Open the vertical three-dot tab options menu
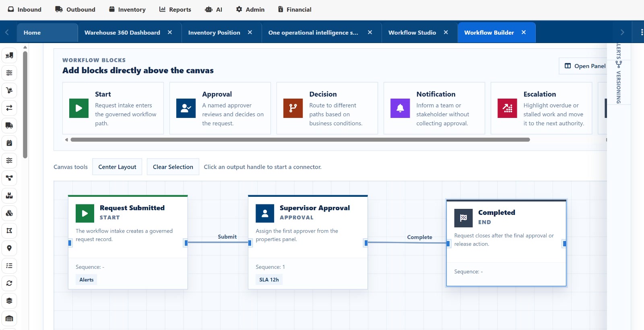 (x=642, y=32)
